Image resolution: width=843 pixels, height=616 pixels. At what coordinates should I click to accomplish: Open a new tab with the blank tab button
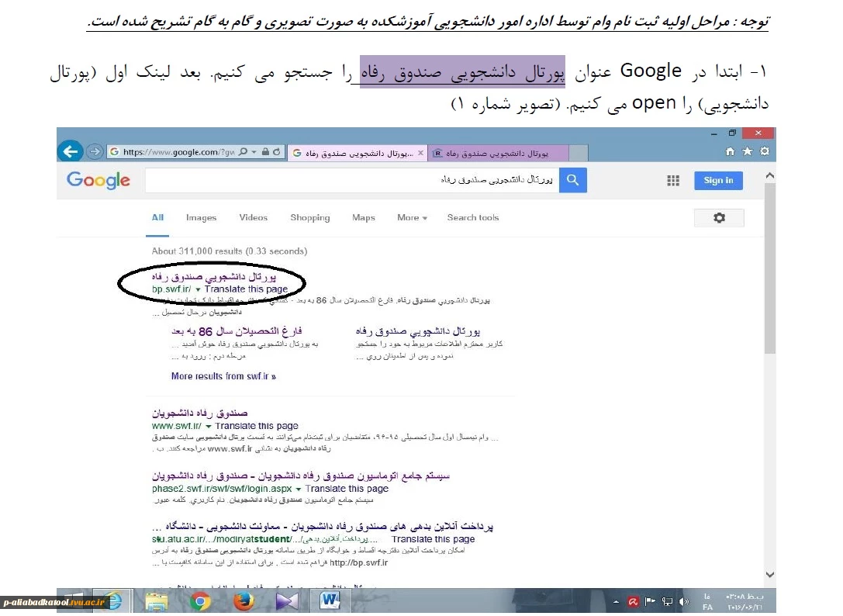(x=578, y=154)
